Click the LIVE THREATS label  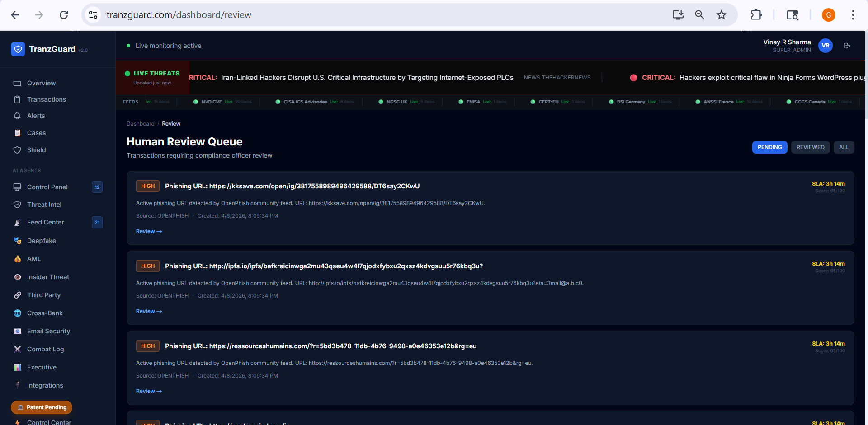(x=156, y=73)
